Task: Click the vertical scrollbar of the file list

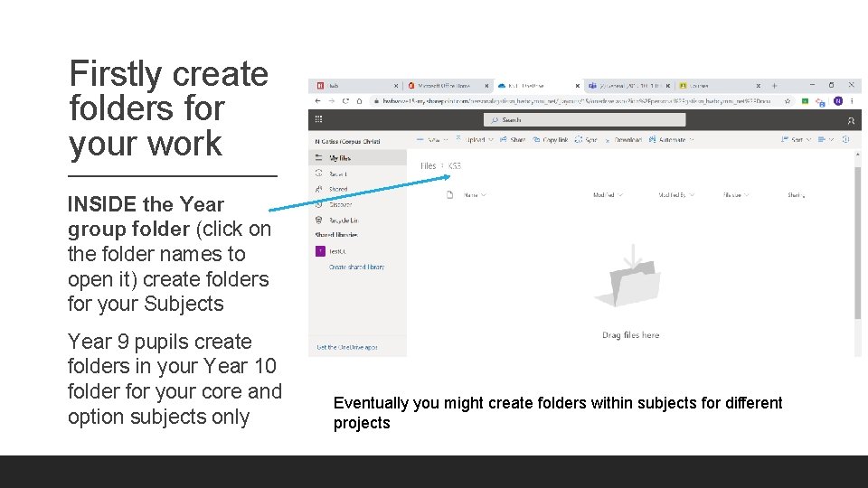Action: (857, 242)
